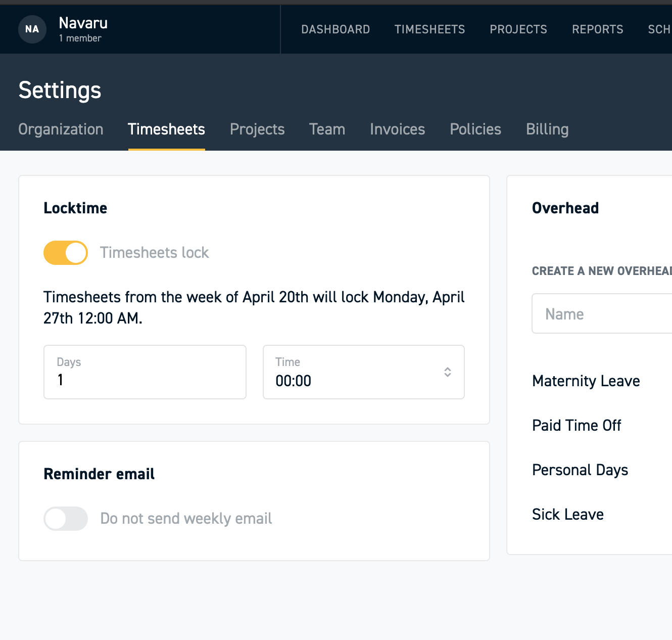
Task: Open the Team settings tab
Action: pos(327,129)
